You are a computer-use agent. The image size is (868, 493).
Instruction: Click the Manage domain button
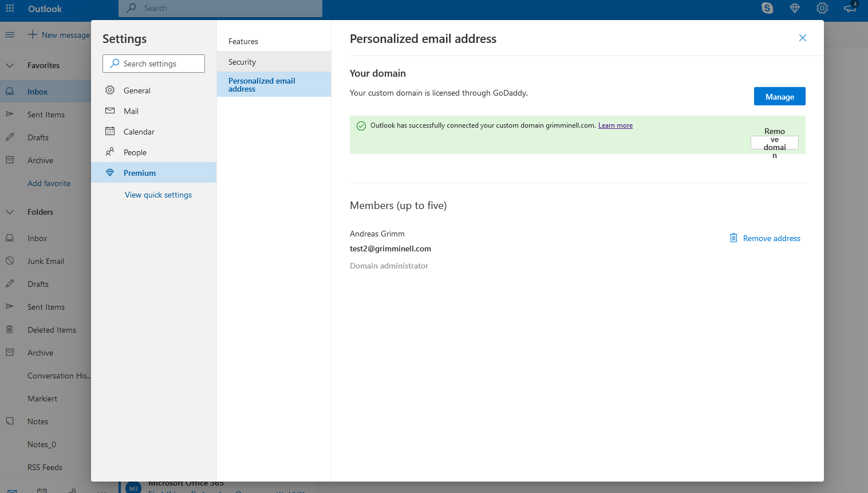[779, 96]
